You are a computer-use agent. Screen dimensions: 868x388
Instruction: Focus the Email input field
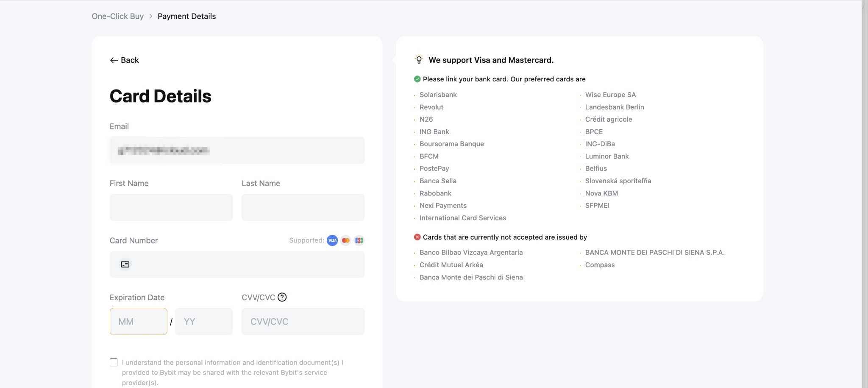[237, 150]
